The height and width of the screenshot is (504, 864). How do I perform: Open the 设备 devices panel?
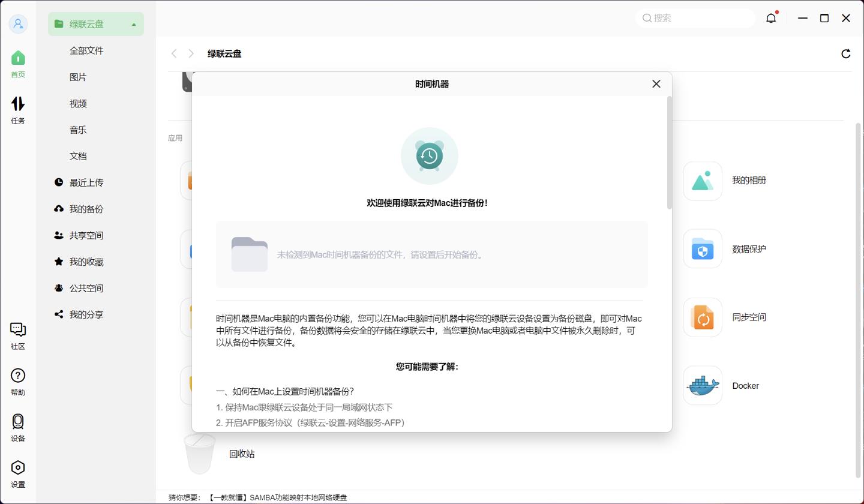click(17, 426)
